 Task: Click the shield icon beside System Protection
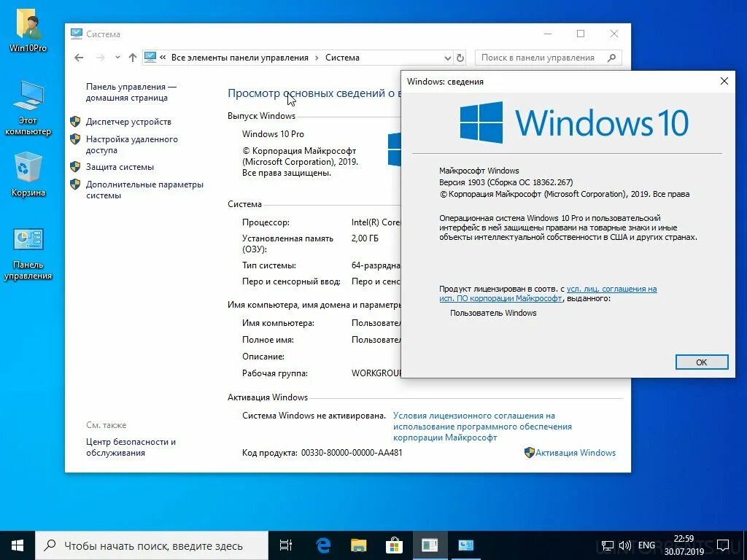pos(75,167)
